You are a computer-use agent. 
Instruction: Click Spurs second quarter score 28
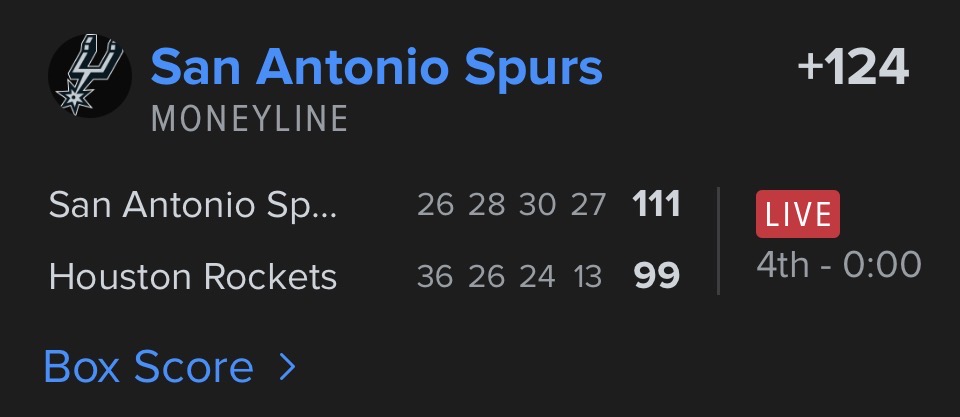pyautogui.click(x=486, y=206)
